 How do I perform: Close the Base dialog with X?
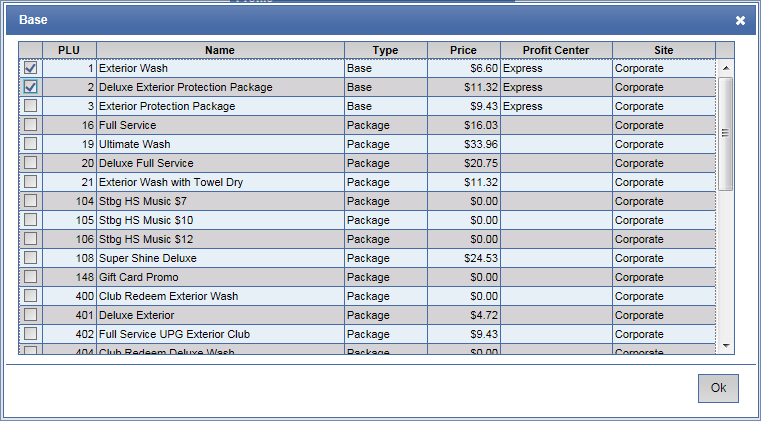tap(740, 20)
